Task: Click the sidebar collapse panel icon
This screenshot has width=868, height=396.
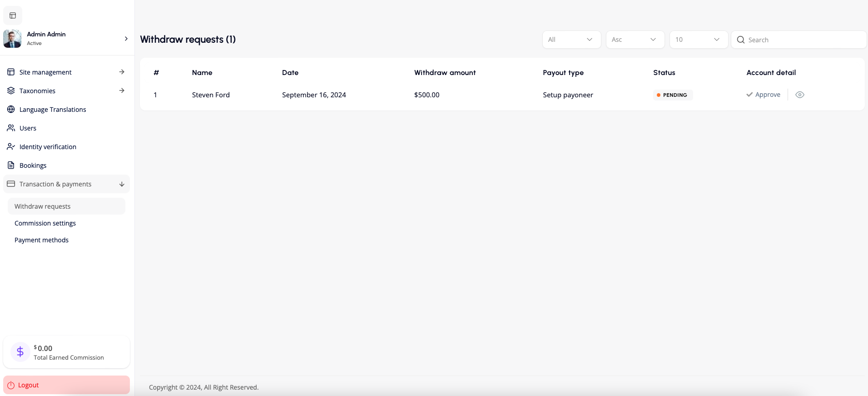Action: point(13,15)
